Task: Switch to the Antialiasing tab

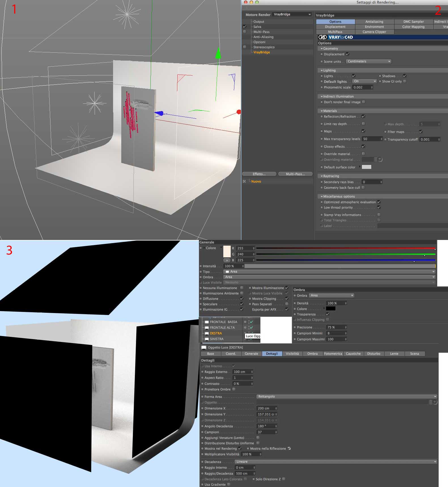Action: tap(374, 22)
